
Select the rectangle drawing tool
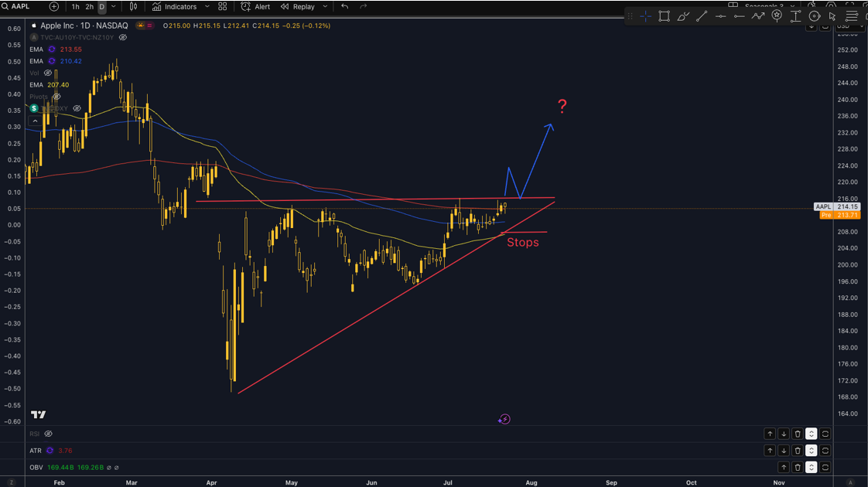[665, 16]
